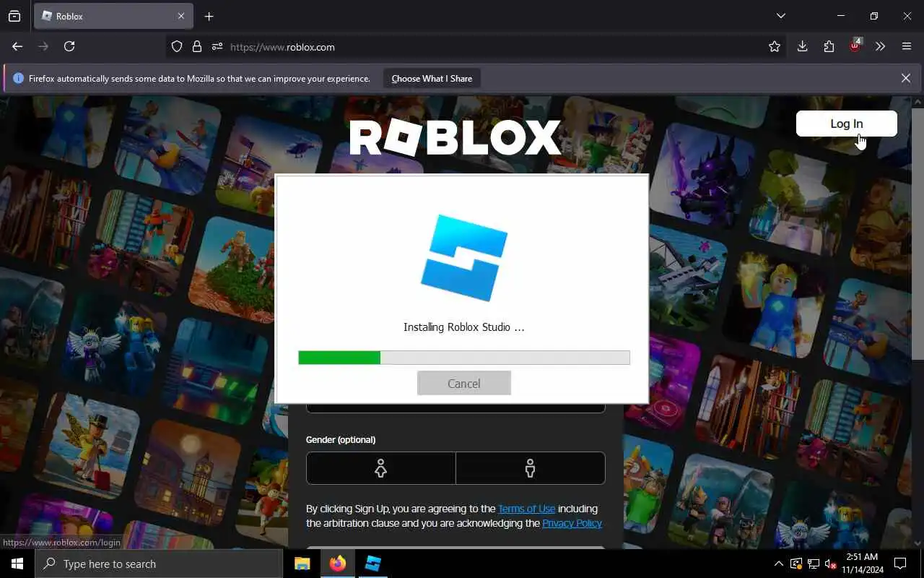Switch to Firefox in the taskbar
This screenshot has height=578, width=924.
point(338,564)
